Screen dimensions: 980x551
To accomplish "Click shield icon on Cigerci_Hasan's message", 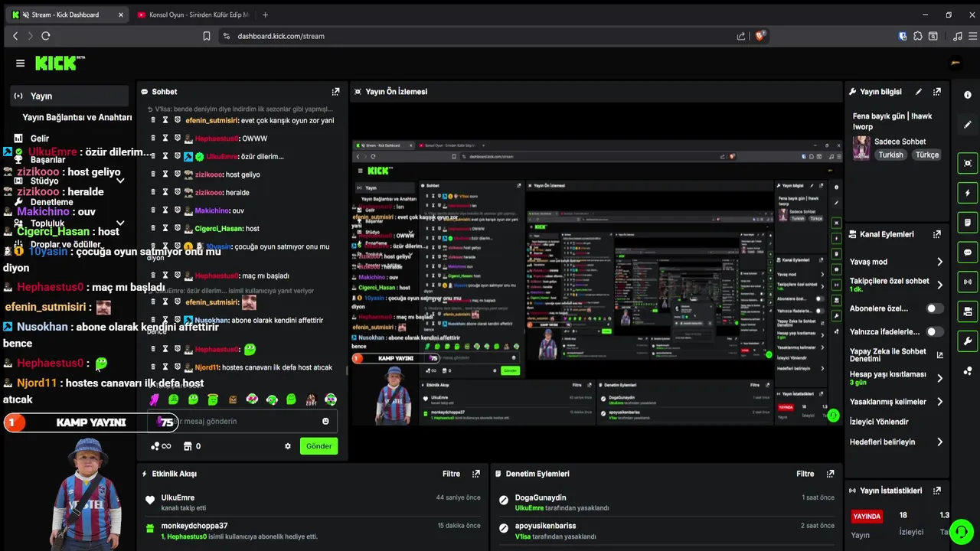I will click(x=177, y=228).
